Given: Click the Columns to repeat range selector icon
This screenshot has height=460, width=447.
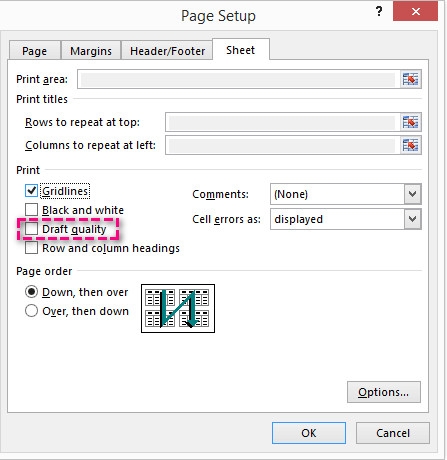Looking at the screenshot, I should (x=410, y=145).
